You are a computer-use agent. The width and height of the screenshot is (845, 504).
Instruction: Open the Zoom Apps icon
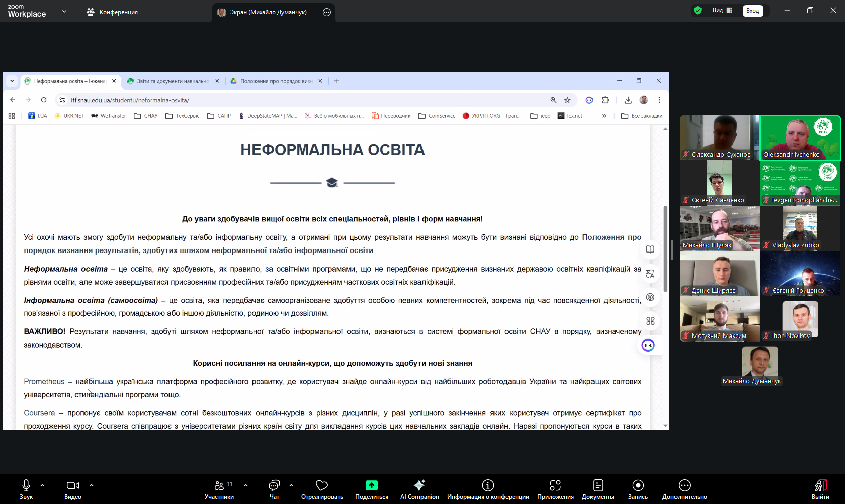(555, 485)
